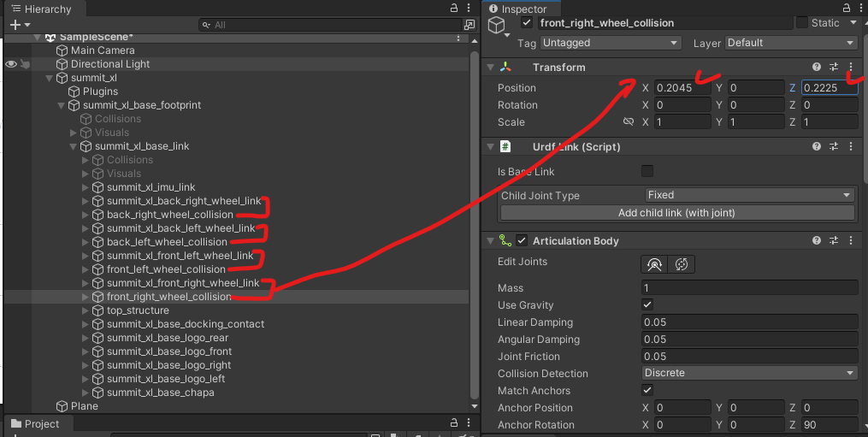This screenshot has height=437, width=868.
Task: Open Articulation Body kebab menu
Action: click(851, 241)
